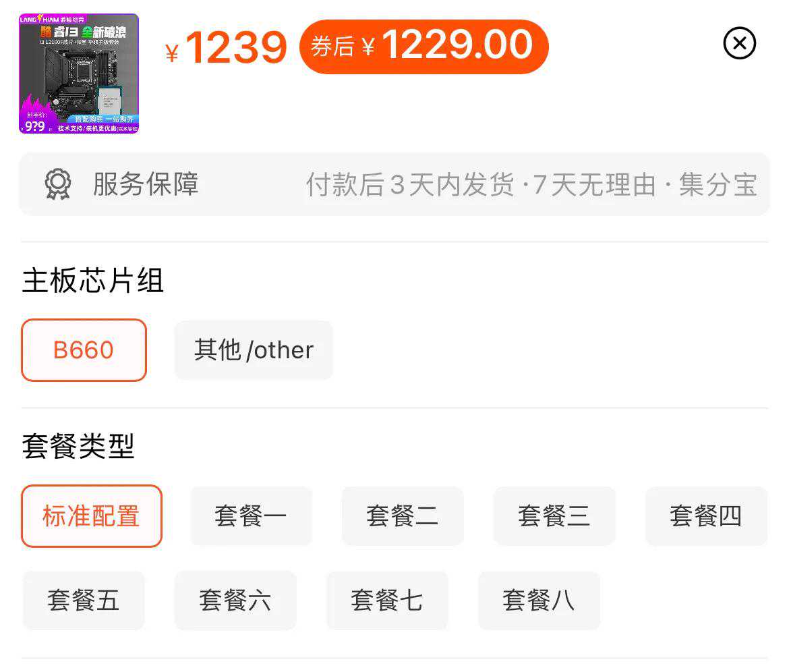Select the 标准配置 package type
Viewport: 789px width, 672px height.
[x=92, y=516]
